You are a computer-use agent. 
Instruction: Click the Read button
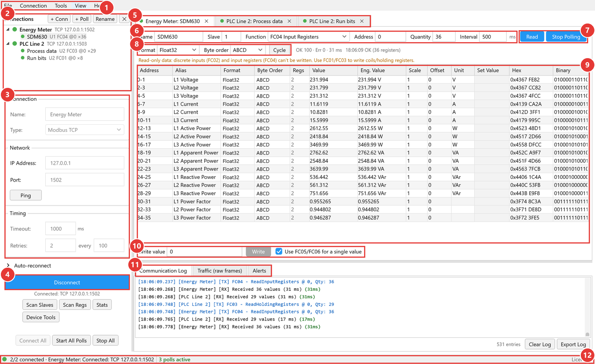[532, 37]
